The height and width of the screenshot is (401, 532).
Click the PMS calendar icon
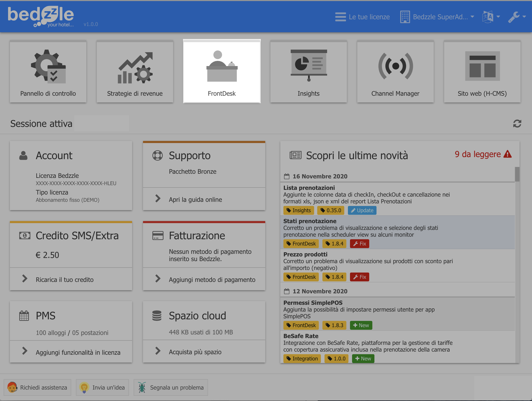[24, 316]
